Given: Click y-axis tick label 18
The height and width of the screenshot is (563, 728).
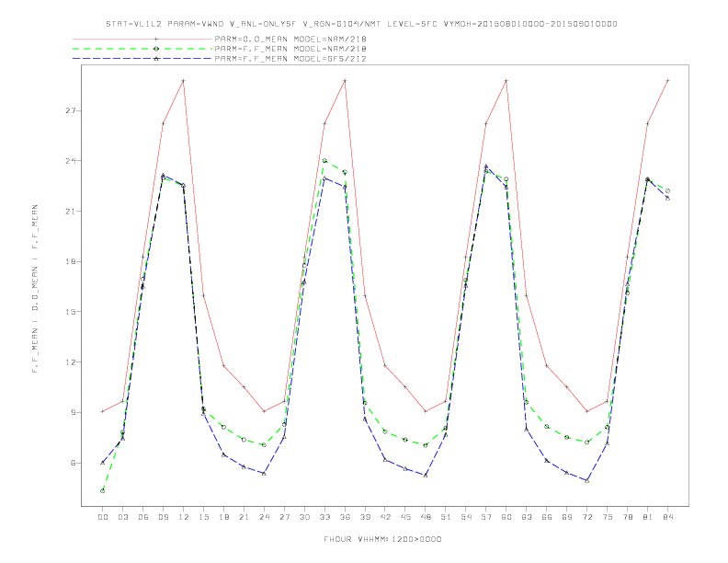Looking at the screenshot, I should pyautogui.click(x=72, y=261).
